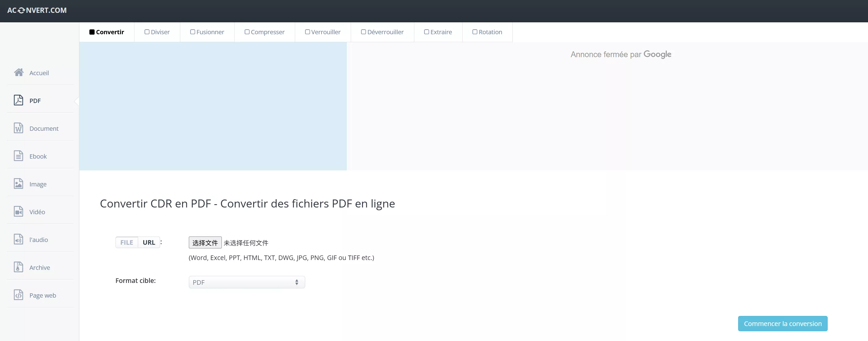868x341 pixels.
Task: Toggle the Diviser checkbox
Action: 147,32
